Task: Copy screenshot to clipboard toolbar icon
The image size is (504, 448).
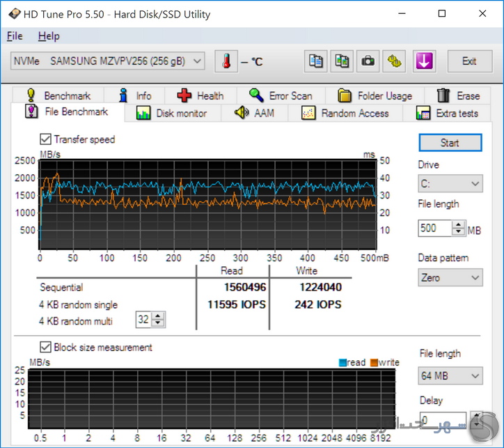Action: (342, 61)
